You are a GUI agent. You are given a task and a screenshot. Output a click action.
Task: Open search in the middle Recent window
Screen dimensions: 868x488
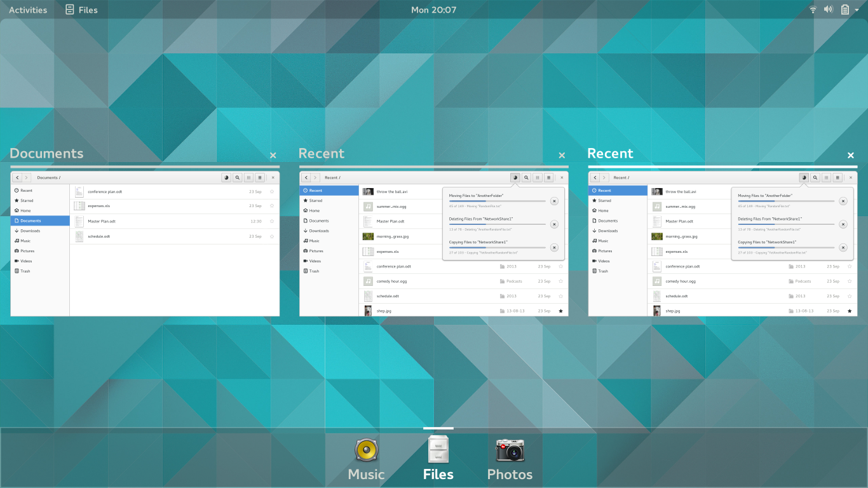click(526, 178)
